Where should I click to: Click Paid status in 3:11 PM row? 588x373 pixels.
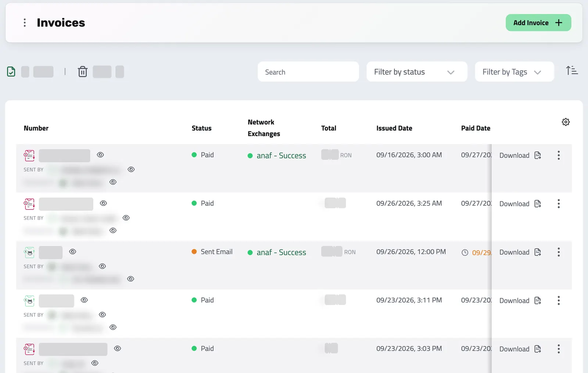[207, 300]
